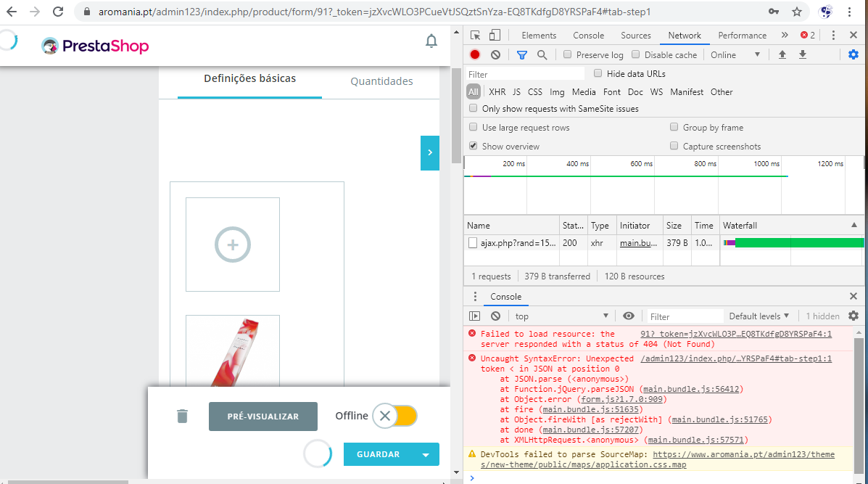Click console Filter input field

[685, 317]
